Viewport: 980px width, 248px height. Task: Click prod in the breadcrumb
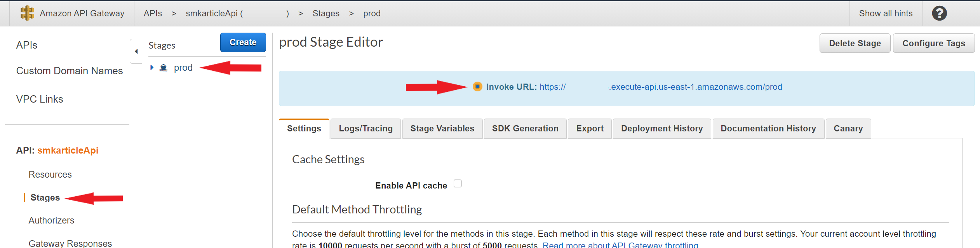(372, 14)
